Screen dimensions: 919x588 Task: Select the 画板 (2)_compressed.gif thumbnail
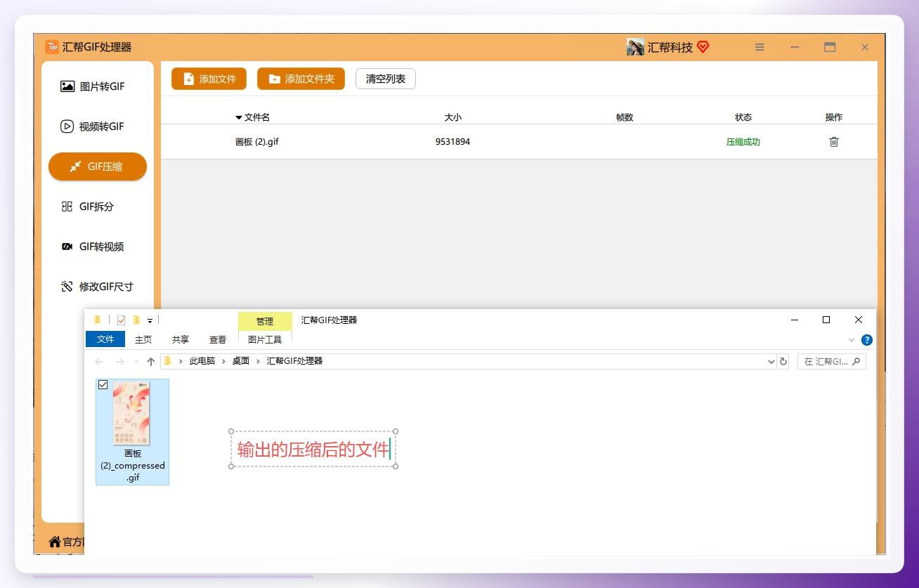(x=131, y=413)
